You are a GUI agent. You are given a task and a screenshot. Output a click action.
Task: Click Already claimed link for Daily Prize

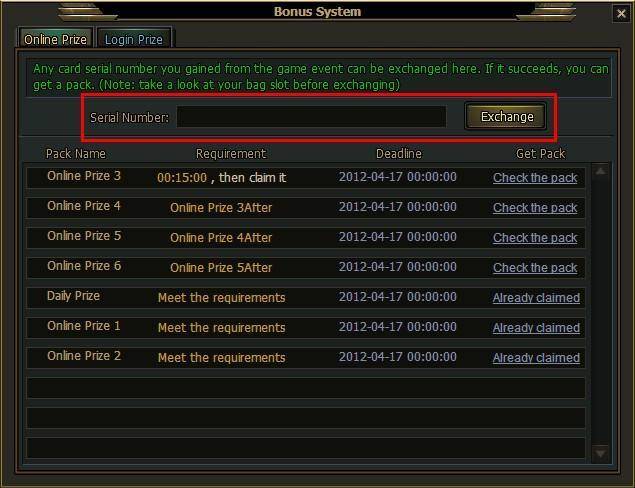coord(536,298)
